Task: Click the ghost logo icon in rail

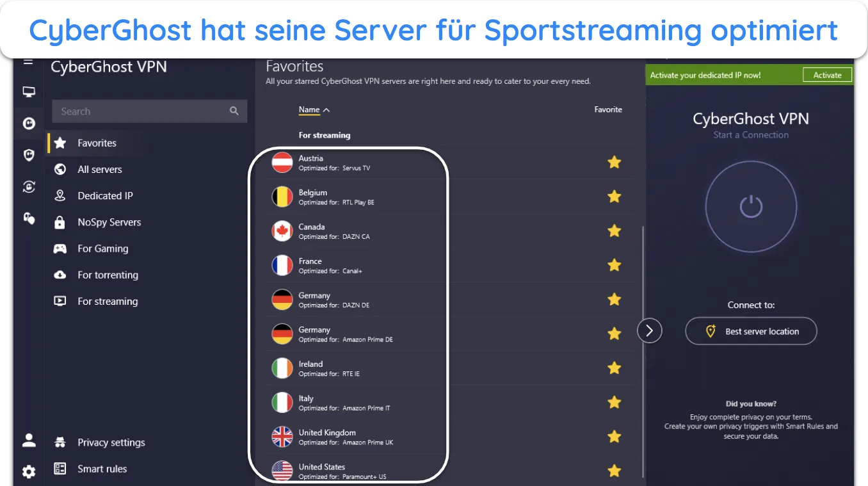Action: (x=29, y=123)
